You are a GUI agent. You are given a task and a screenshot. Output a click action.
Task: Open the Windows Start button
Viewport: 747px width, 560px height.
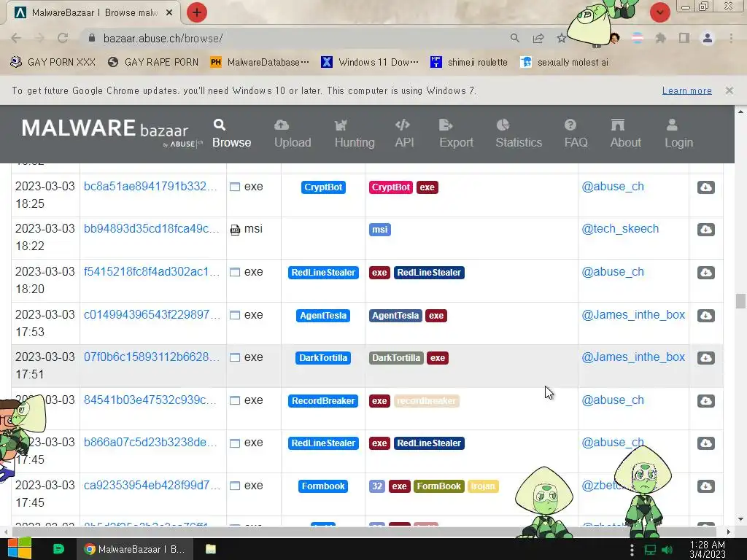click(19, 548)
